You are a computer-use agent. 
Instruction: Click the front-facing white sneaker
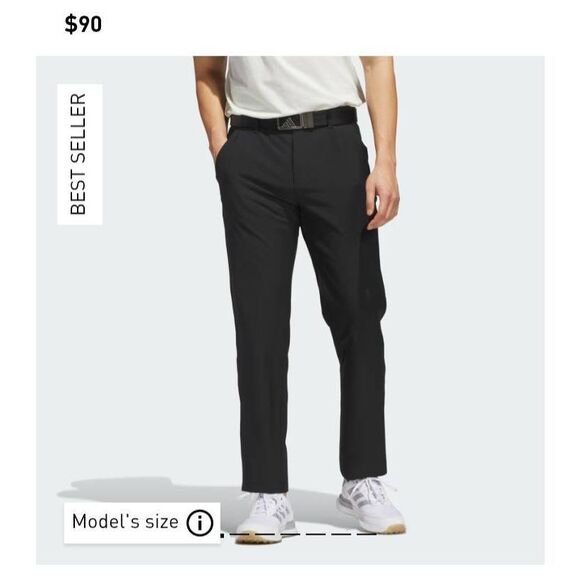(x=265, y=516)
